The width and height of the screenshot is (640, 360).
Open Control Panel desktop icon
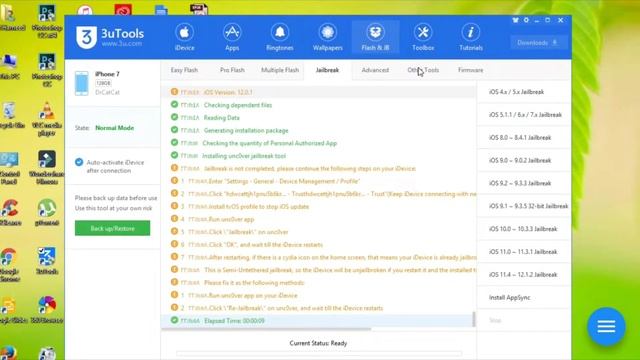[x=9, y=167]
